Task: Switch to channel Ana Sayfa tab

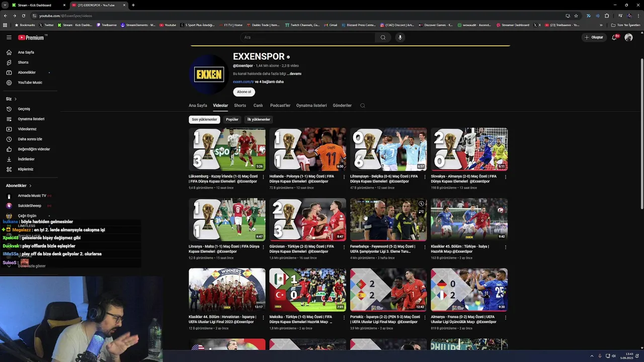Action: [198, 106]
